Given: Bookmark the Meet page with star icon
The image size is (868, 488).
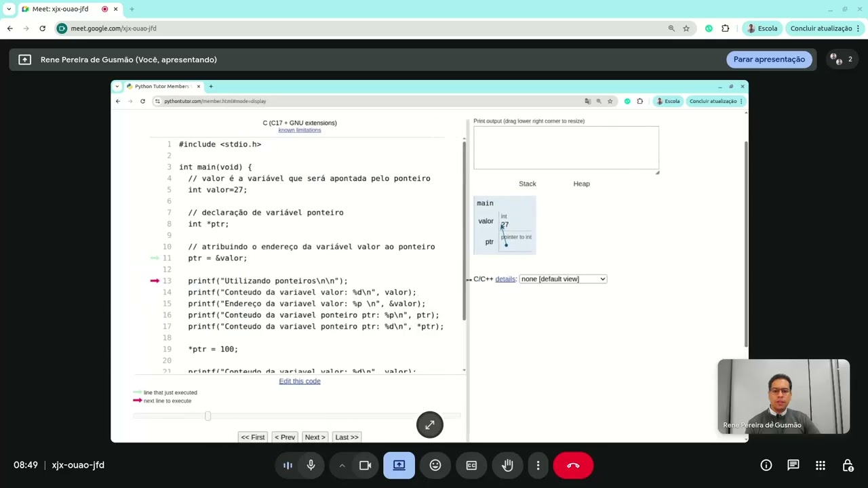Looking at the screenshot, I should pyautogui.click(x=686, y=28).
